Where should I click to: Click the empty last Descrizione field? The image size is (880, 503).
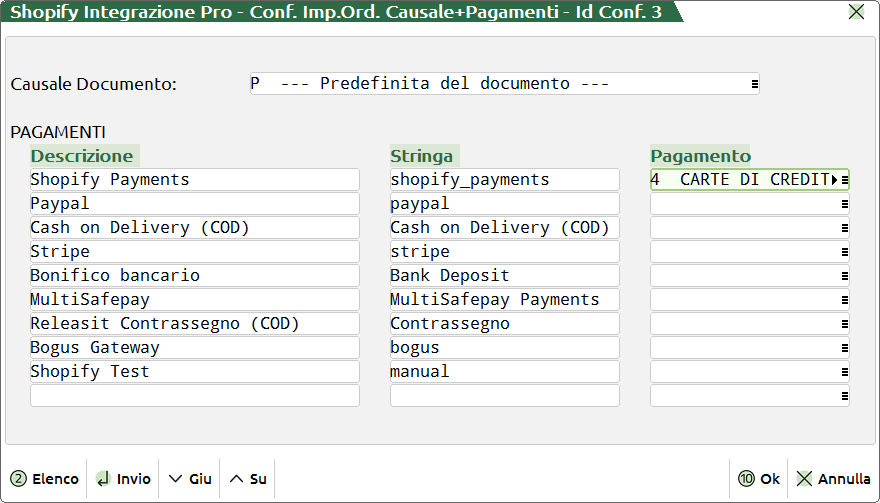tap(194, 396)
